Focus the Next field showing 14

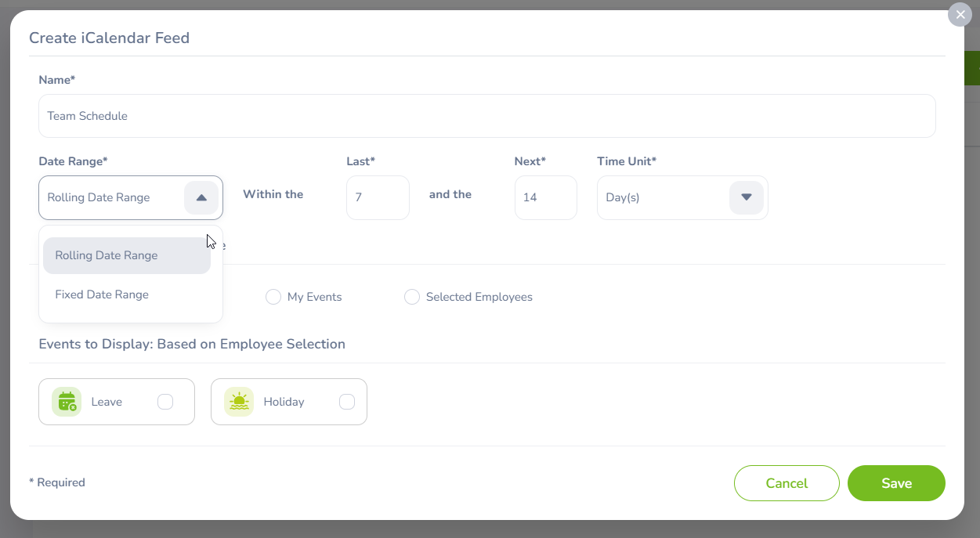point(545,197)
